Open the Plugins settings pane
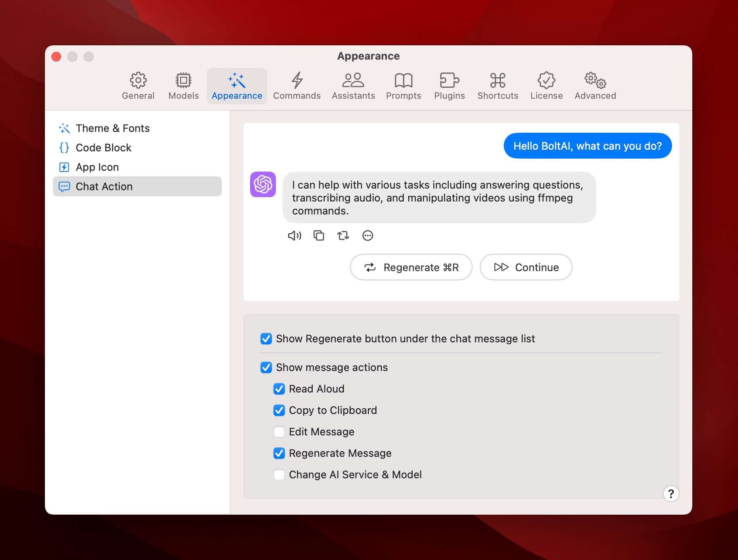Image resolution: width=738 pixels, height=560 pixels. tap(449, 85)
